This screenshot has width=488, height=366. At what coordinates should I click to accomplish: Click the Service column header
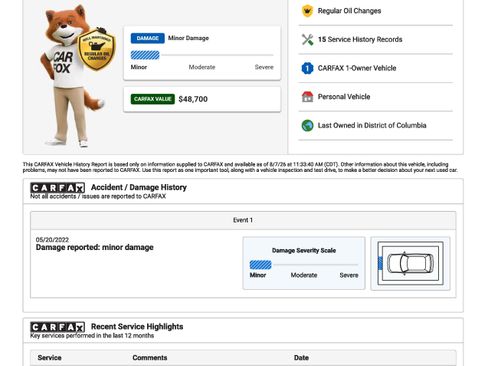(x=49, y=358)
